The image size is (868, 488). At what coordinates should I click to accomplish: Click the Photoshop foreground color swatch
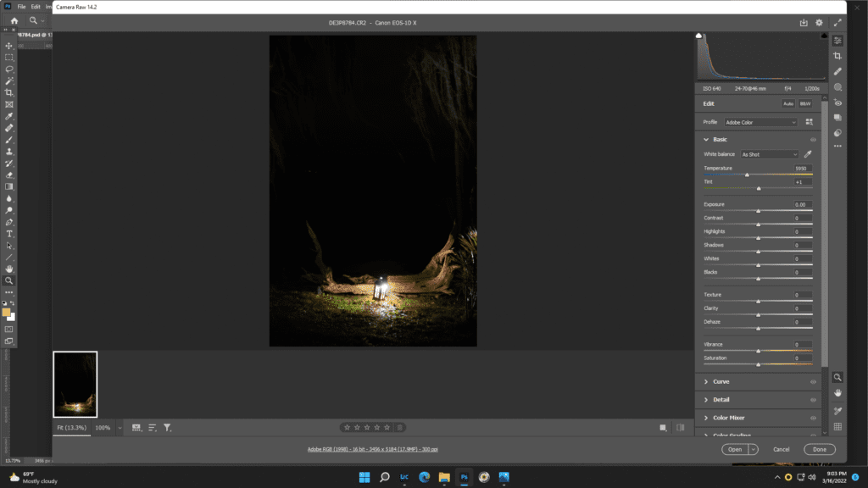coord(6,313)
